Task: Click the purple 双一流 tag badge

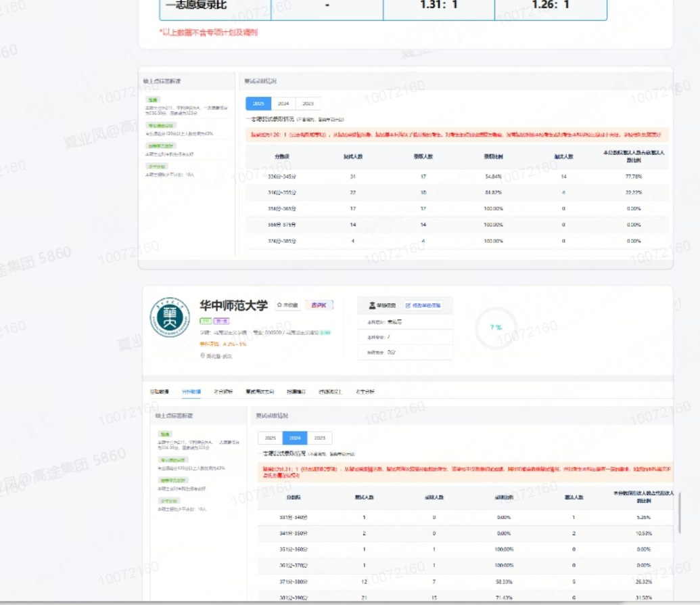Action: [221, 321]
